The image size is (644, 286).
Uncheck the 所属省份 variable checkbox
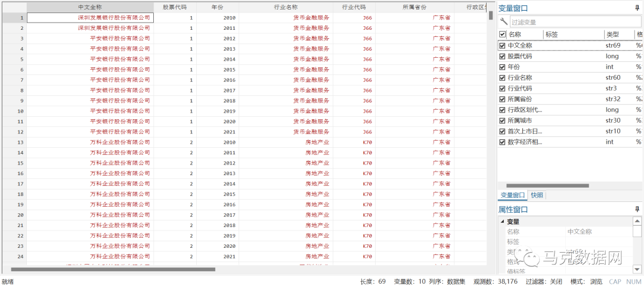502,99
